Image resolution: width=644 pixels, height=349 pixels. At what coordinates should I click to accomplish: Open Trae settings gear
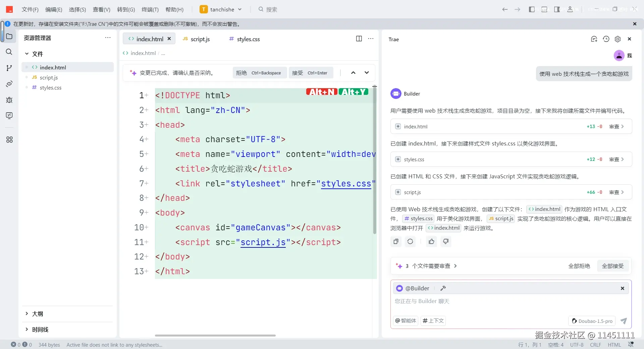(618, 39)
